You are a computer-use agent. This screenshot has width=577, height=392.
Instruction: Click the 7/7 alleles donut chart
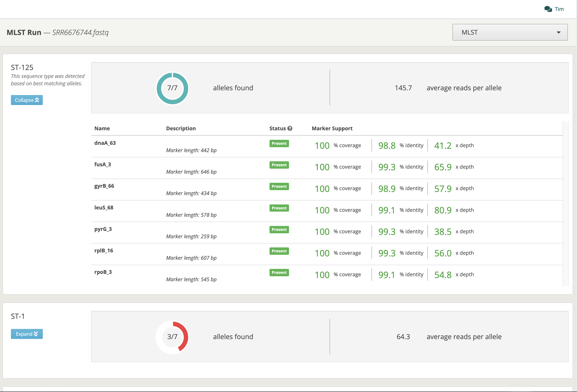[x=172, y=88]
